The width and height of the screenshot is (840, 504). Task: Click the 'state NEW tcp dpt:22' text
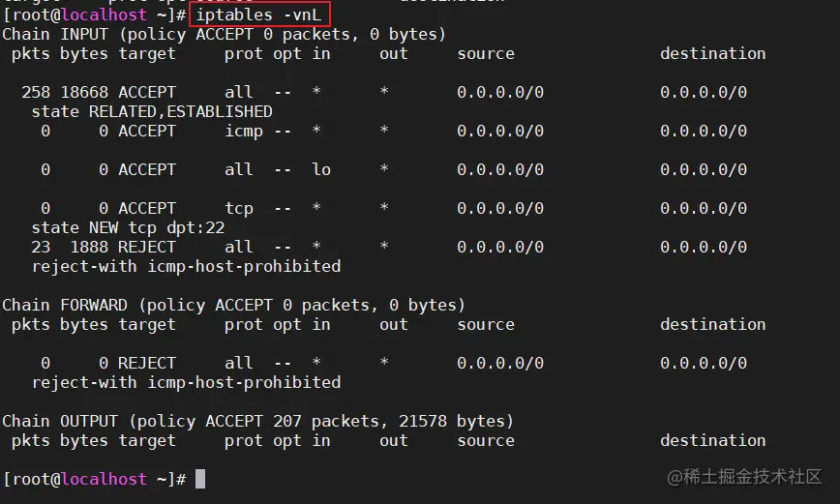(128, 228)
